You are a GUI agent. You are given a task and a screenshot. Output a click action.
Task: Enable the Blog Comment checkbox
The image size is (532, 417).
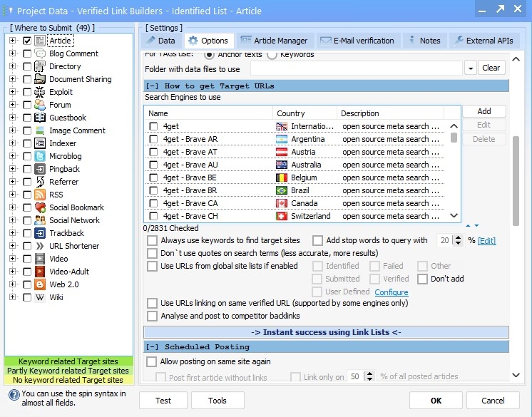(x=27, y=53)
